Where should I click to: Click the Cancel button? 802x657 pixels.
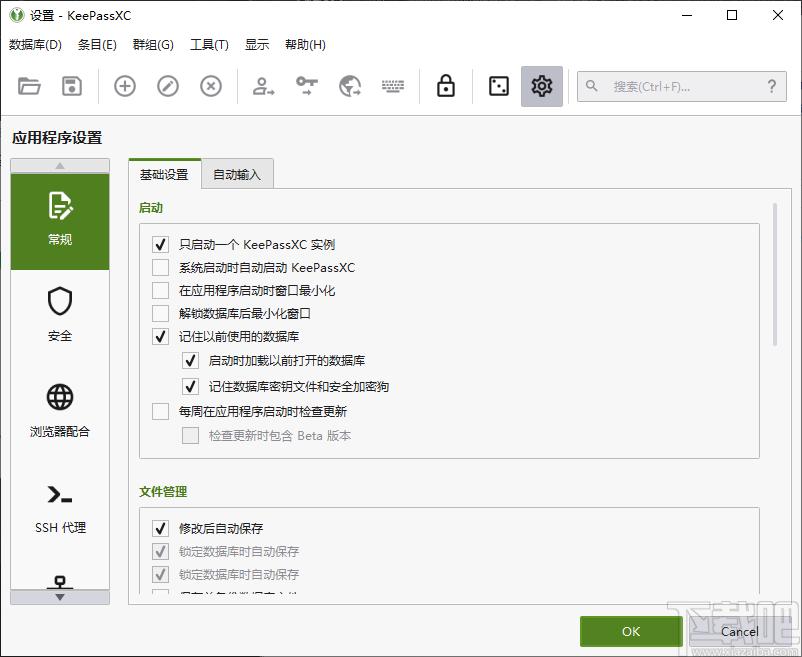(740, 631)
